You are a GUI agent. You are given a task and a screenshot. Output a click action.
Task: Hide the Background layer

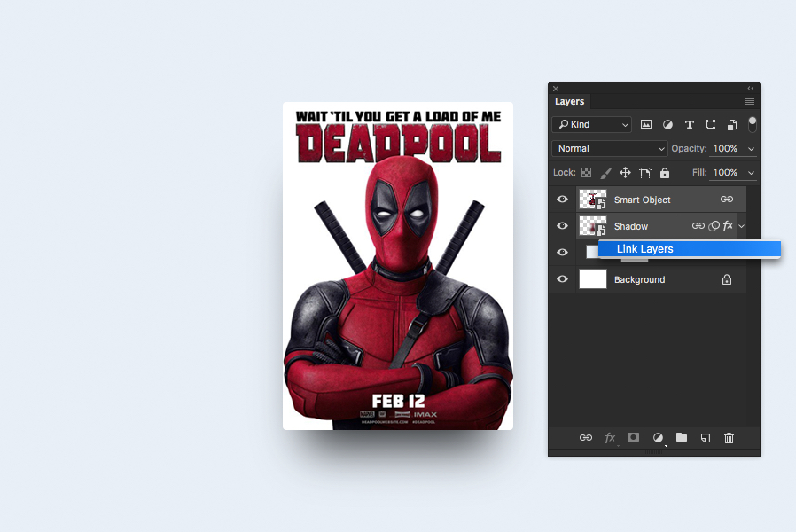pyautogui.click(x=562, y=279)
